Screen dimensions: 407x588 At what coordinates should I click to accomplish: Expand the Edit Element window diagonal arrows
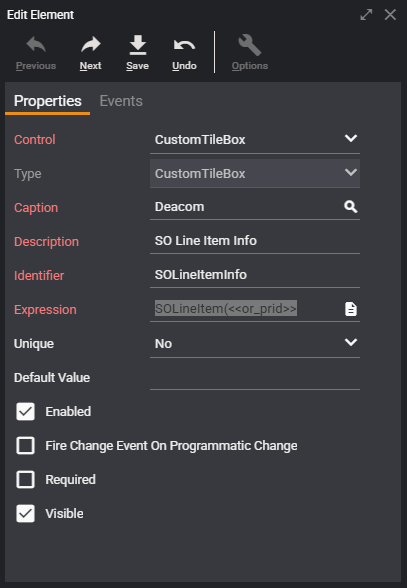click(x=366, y=15)
